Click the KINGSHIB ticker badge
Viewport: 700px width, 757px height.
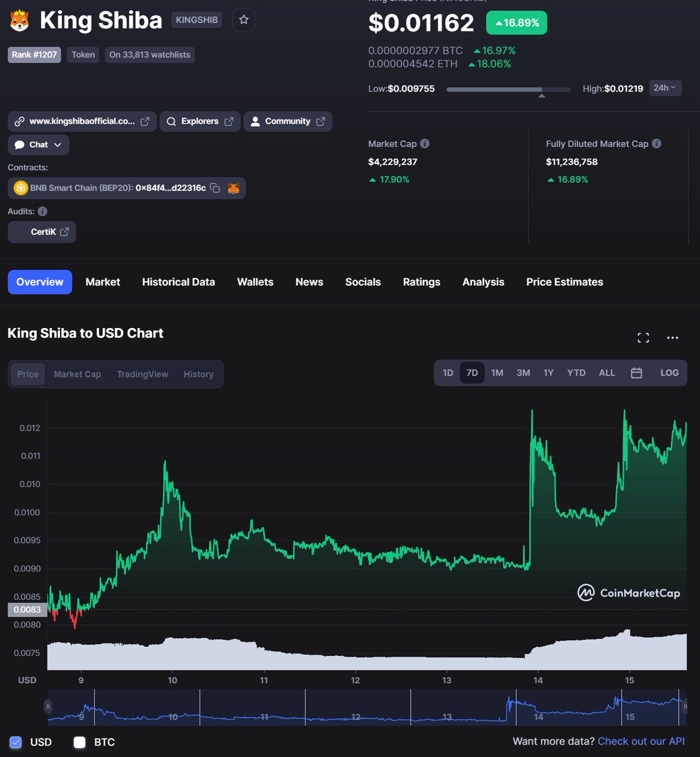[197, 20]
